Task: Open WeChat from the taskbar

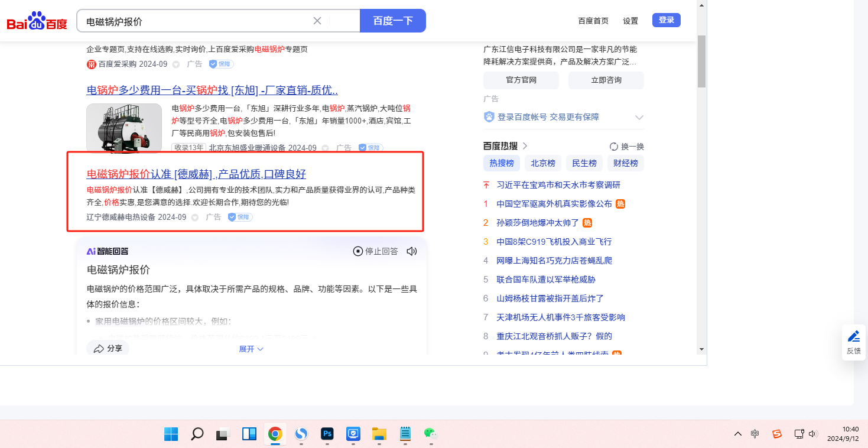Action: tap(430, 434)
